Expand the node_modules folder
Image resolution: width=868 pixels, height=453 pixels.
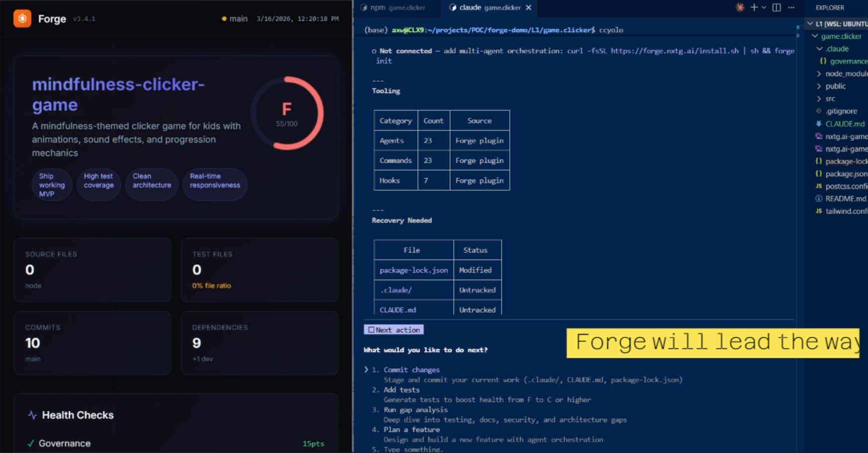(x=819, y=73)
